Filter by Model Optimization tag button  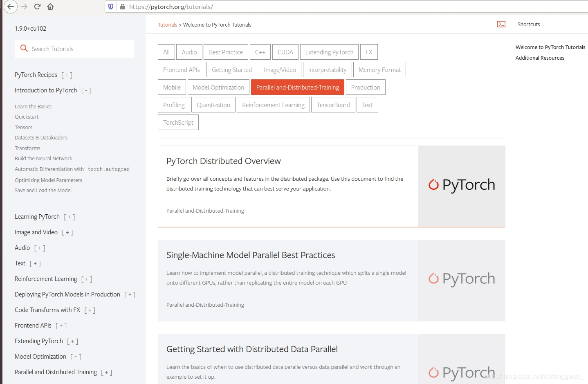click(218, 87)
